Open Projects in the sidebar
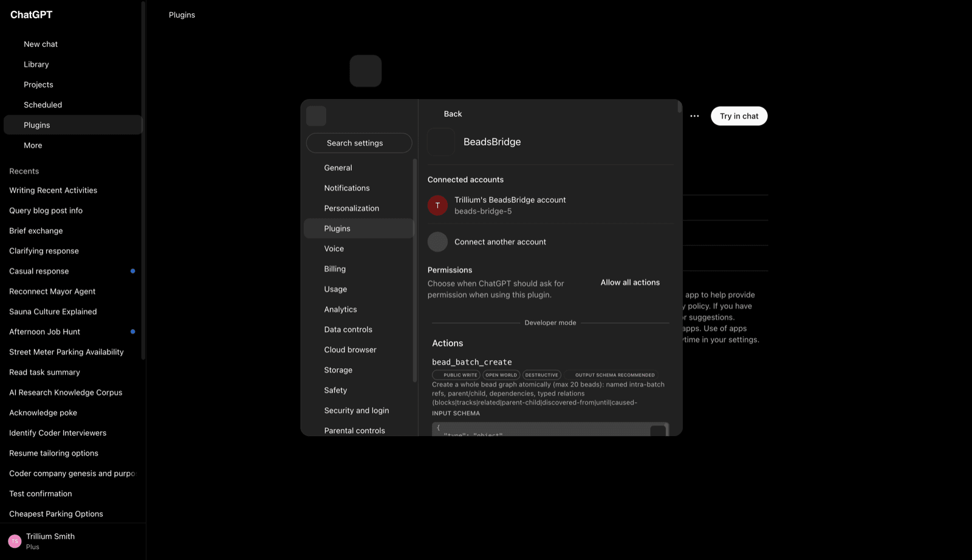 pos(73,84)
